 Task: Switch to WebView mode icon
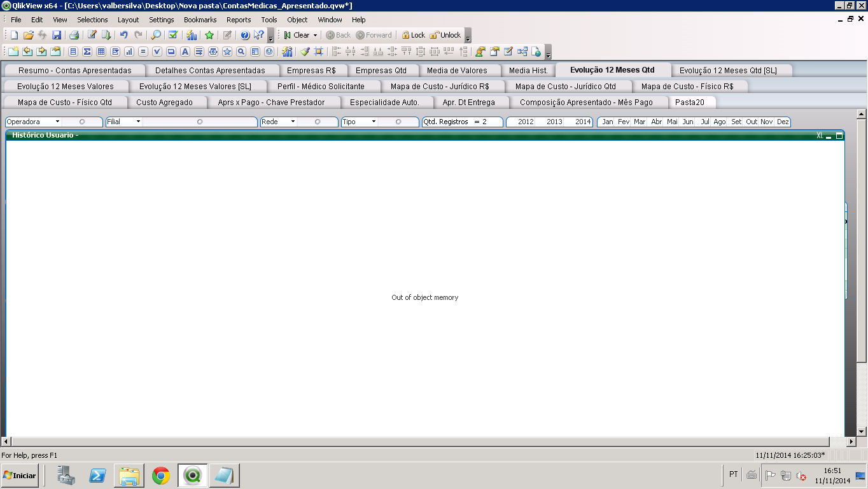536,52
